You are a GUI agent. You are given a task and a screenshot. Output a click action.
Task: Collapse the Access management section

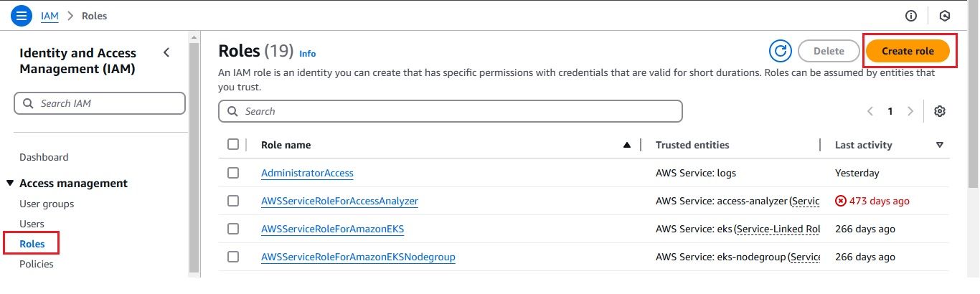10,184
